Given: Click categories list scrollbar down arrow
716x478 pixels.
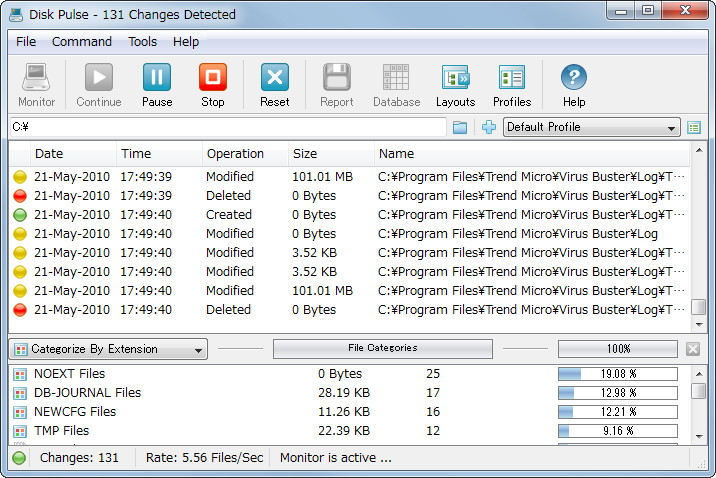Looking at the screenshot, I should tap(699, 436).
